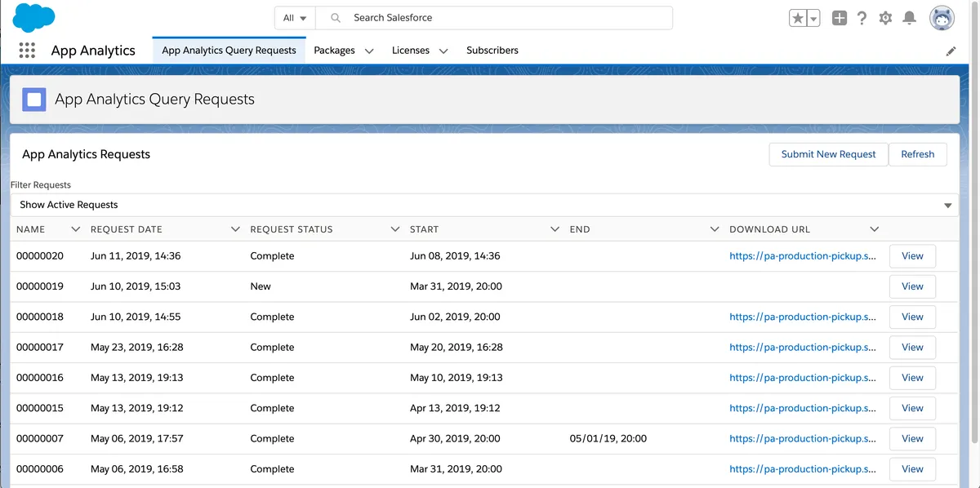This screenshot has width=980, height=488.
Task: Click the magnifier icon in search bar
Action: 336,18
